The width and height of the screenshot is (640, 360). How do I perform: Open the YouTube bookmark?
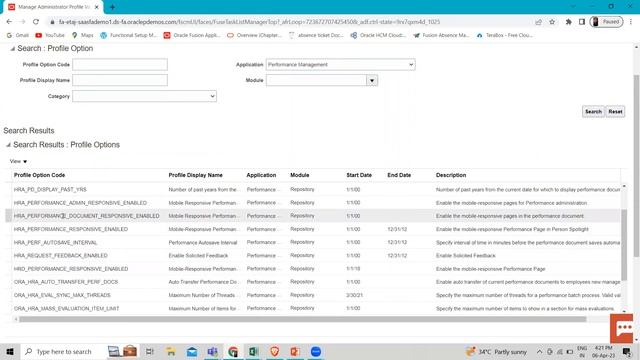pyautogui.click(x=50, y=36)
